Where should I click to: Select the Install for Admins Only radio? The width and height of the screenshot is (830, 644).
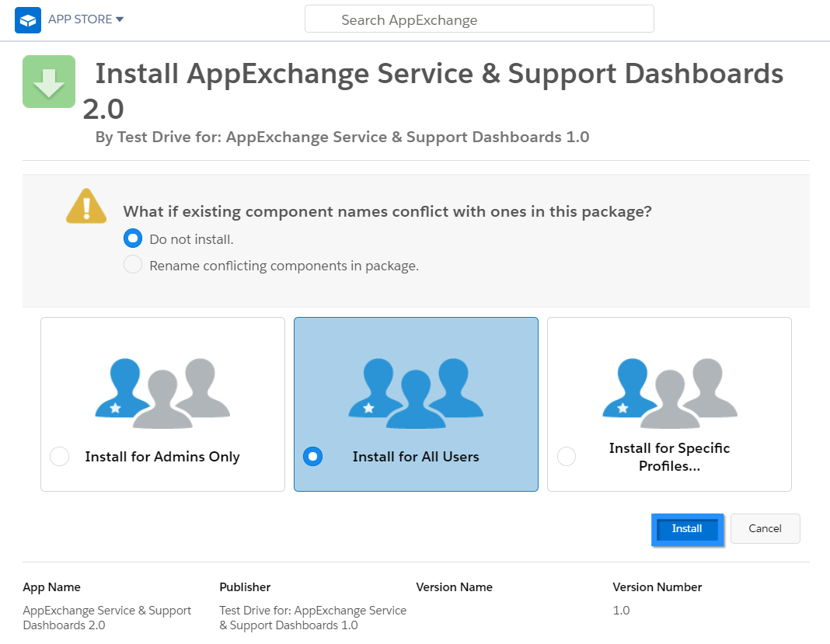click(x=59, y=456)
